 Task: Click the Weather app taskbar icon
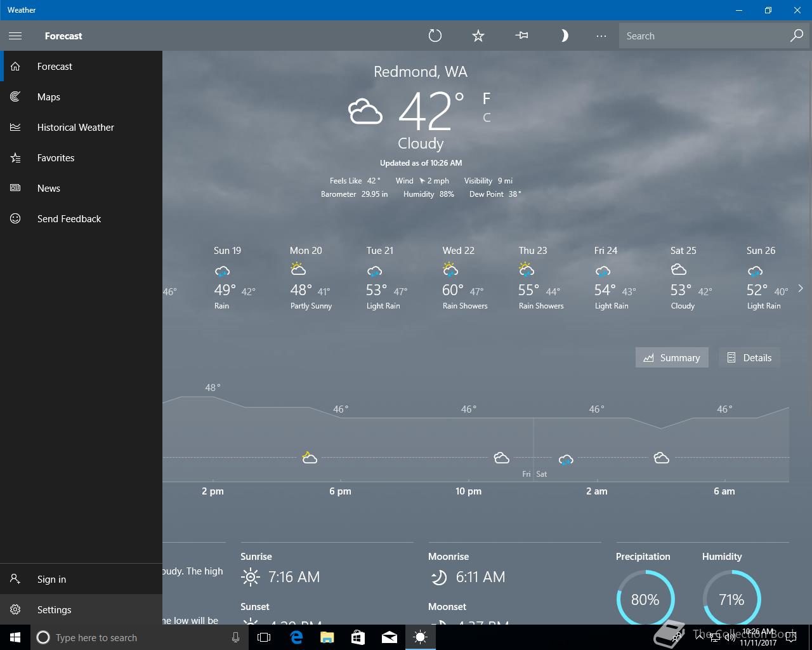point(420,637)
